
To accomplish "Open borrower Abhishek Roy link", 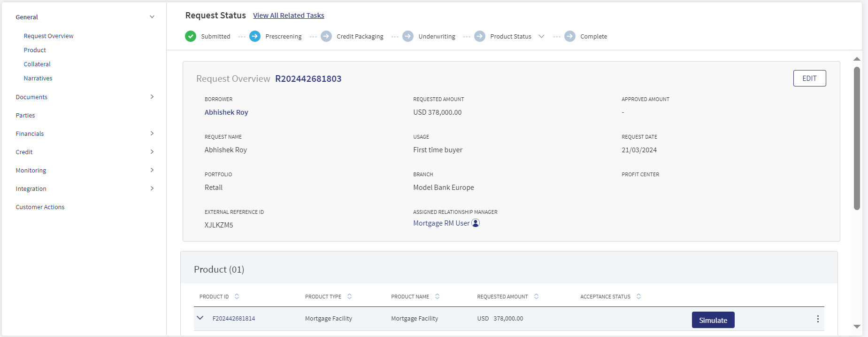I will coord(226,112).
